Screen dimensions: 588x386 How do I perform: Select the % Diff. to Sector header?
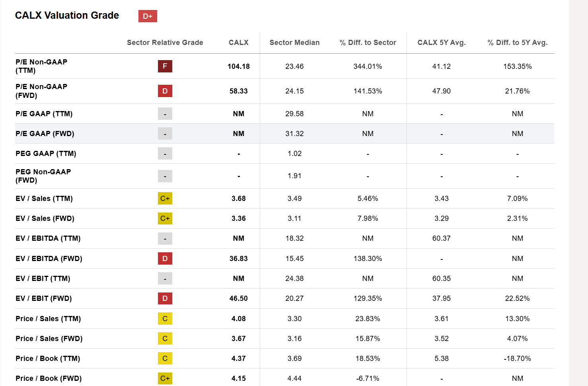pyautogui.click(x=367, y=42)
